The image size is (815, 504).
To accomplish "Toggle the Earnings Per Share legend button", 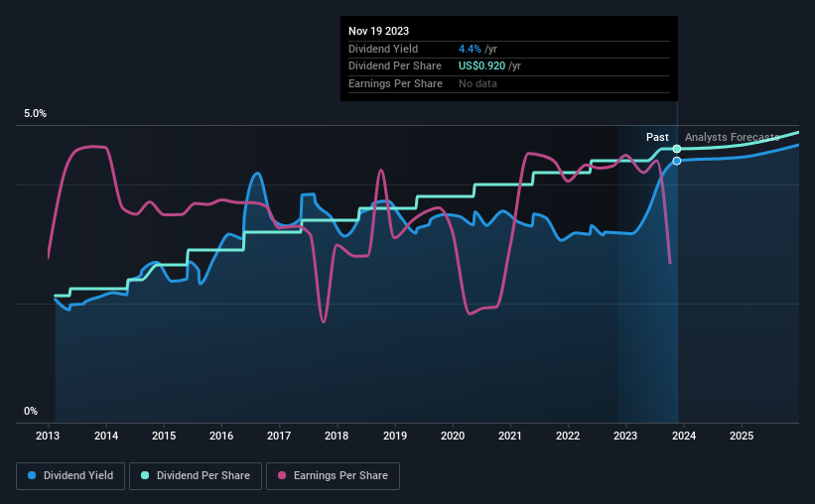I will (x=333, y=476).
